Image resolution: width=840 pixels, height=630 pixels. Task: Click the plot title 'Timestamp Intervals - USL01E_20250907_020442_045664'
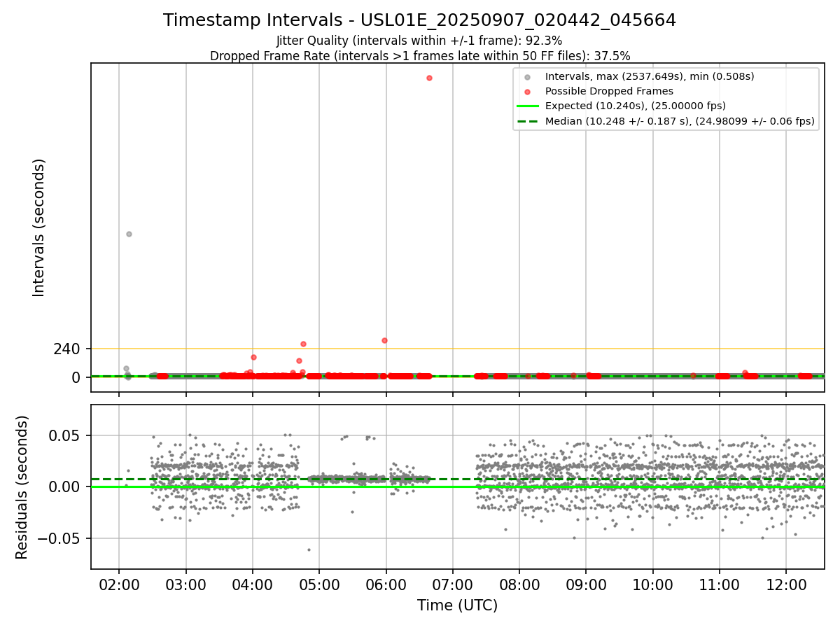coord(420,20)
